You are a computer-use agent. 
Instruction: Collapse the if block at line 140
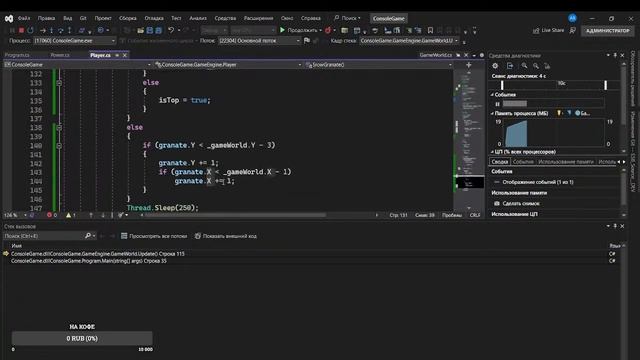click(x=59, y=145)
